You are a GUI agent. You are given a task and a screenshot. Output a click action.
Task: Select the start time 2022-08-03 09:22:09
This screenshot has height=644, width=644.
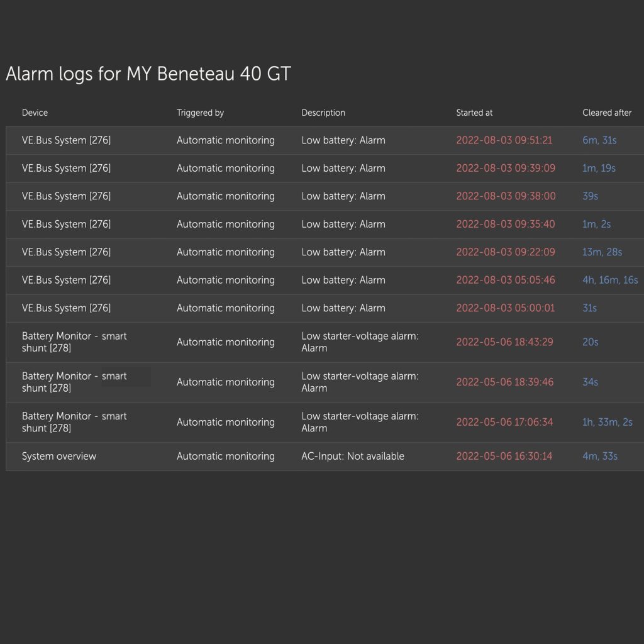coord(506,252)
